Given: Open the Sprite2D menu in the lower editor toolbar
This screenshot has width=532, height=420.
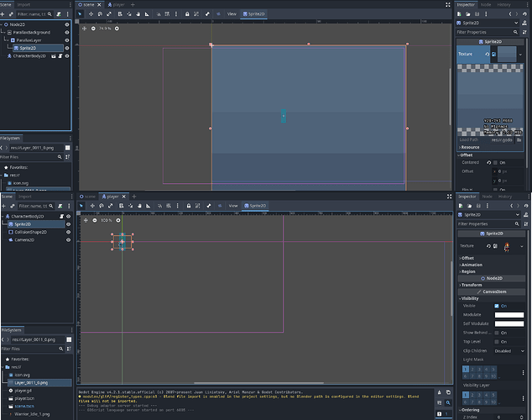Looking at the screenshot, I should (255, 206).
